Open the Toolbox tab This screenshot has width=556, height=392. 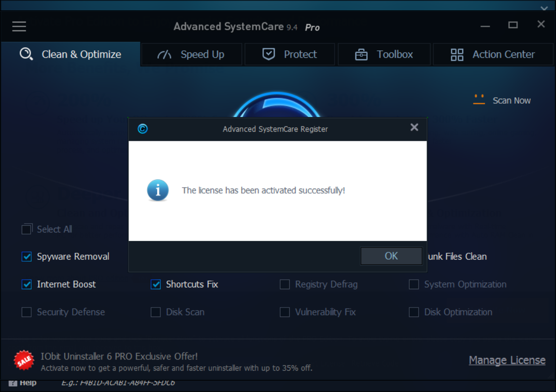tap(384, 54)
